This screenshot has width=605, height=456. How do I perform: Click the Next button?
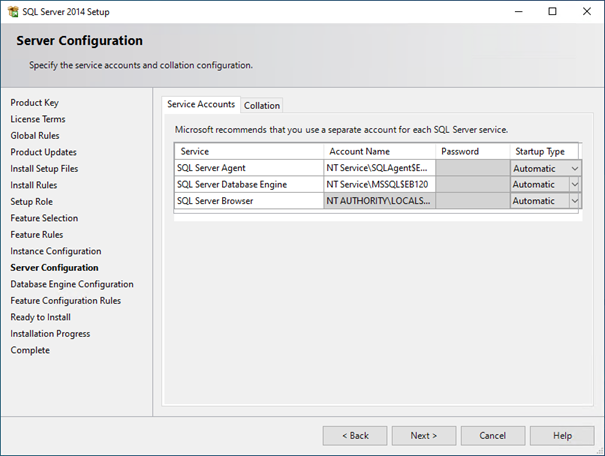pos(424,436)
